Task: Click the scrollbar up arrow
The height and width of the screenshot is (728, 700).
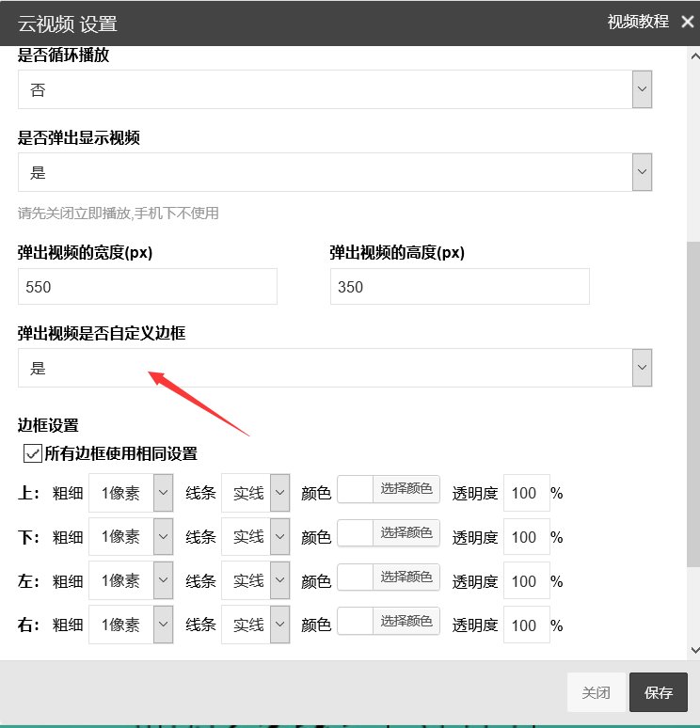Action: (694, 56)
